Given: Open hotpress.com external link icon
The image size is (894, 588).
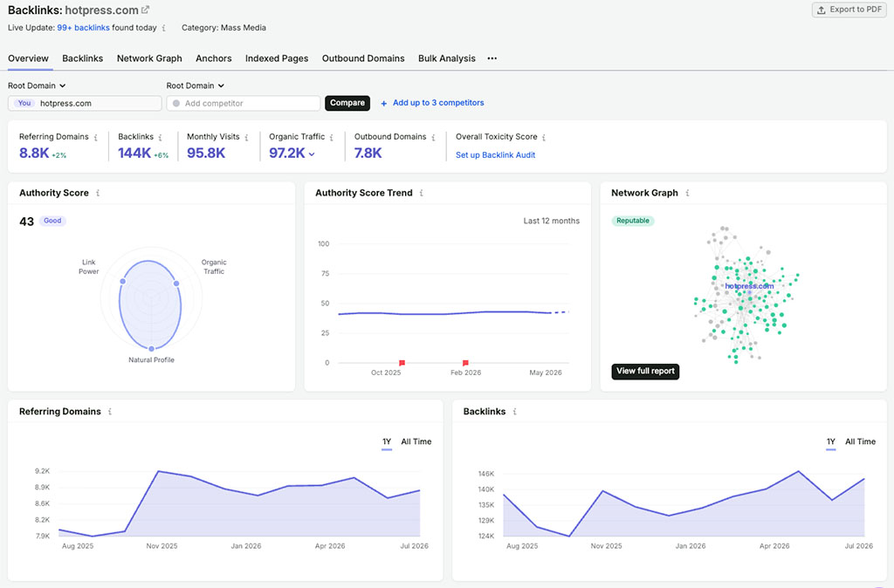Looking at the screenshot, I should [146, 10].
